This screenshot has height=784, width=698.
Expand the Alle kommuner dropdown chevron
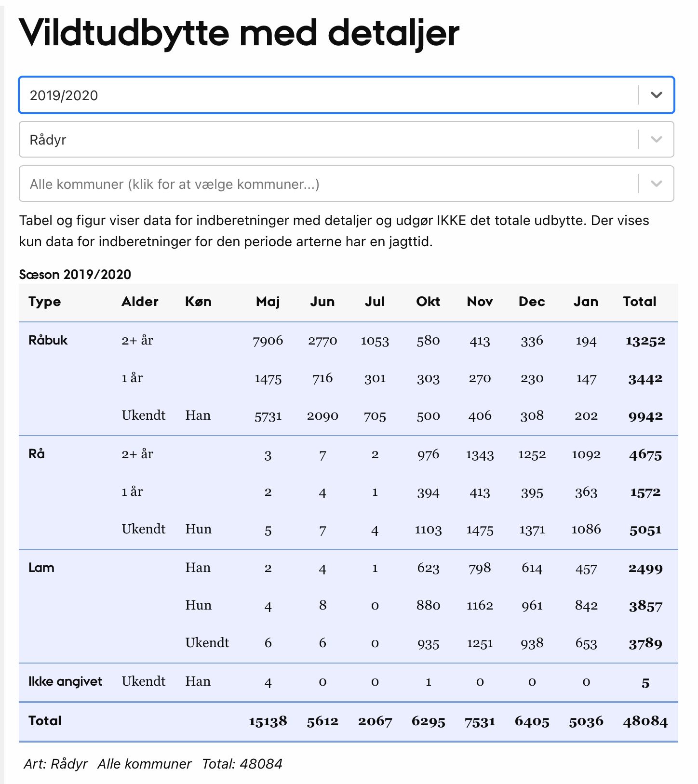pyautogui.click(x=656, y=184)
